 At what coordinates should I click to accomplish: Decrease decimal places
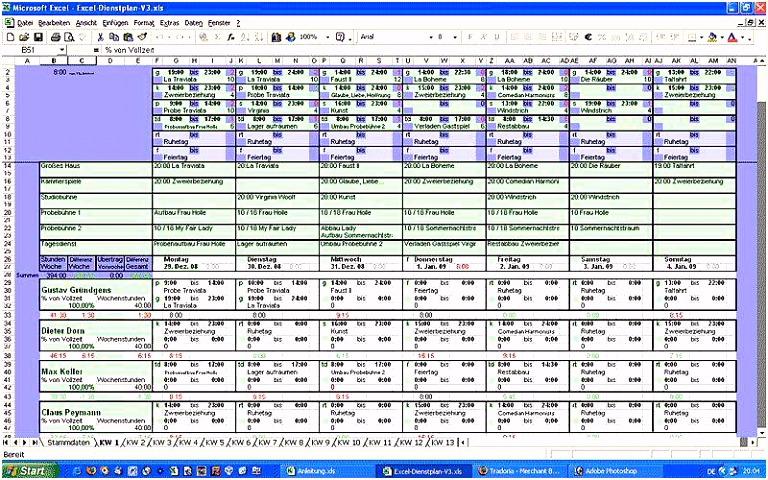[643, 37]
